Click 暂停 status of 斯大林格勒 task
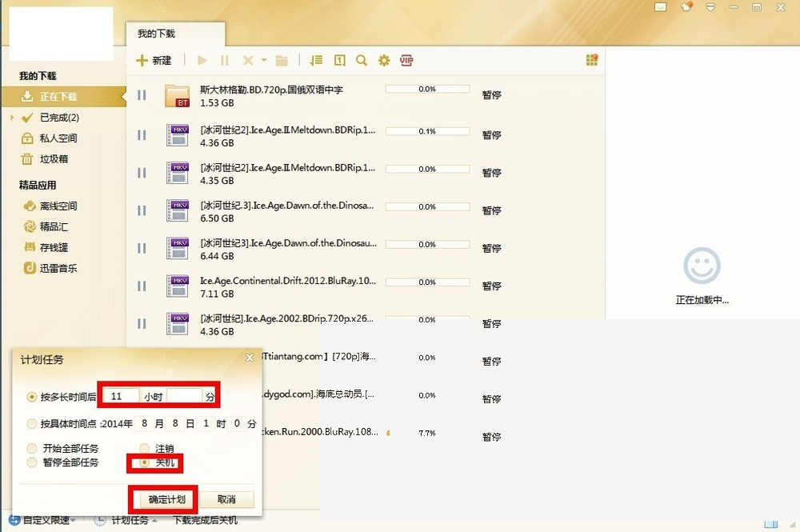This screenshot has height=532, width=800. (x=491, y=95)
